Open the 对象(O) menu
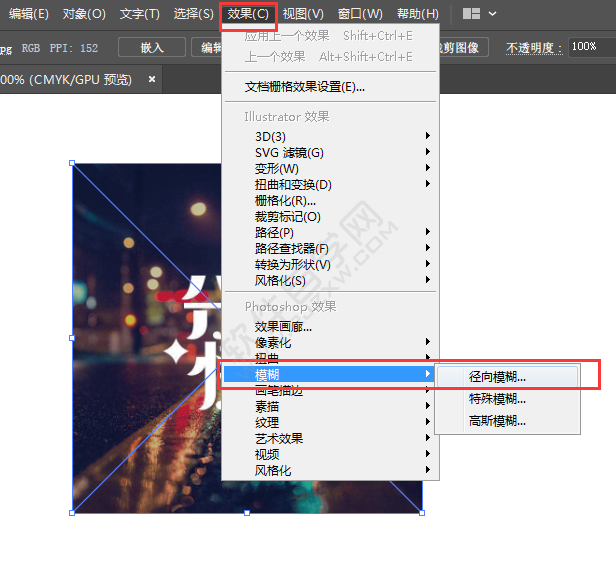The width and height of the screenshot is (616, 582). [x=84, y=14]
